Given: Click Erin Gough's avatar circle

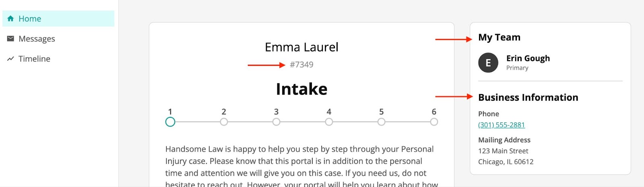Looking at the screenshot, I should coord(488,63).
